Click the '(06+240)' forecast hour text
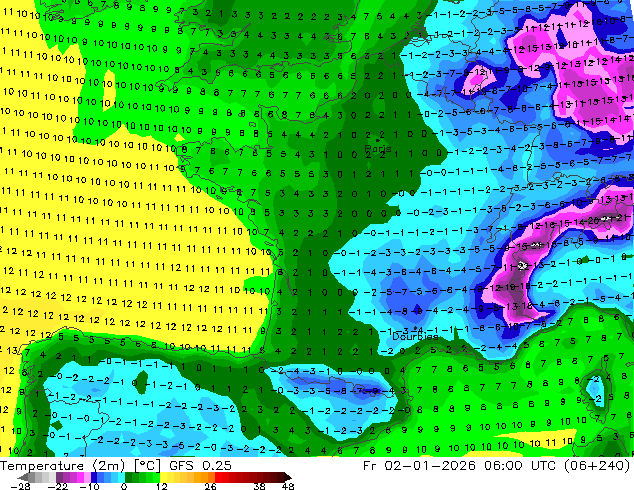Image resolution: width=634 pixels, height=490 pixels. (599, 466)
